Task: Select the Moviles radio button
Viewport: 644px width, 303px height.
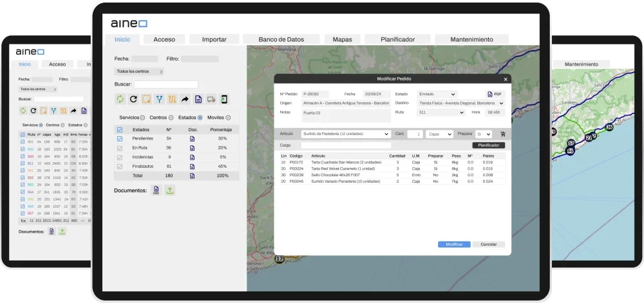Action: click(228, 118)
